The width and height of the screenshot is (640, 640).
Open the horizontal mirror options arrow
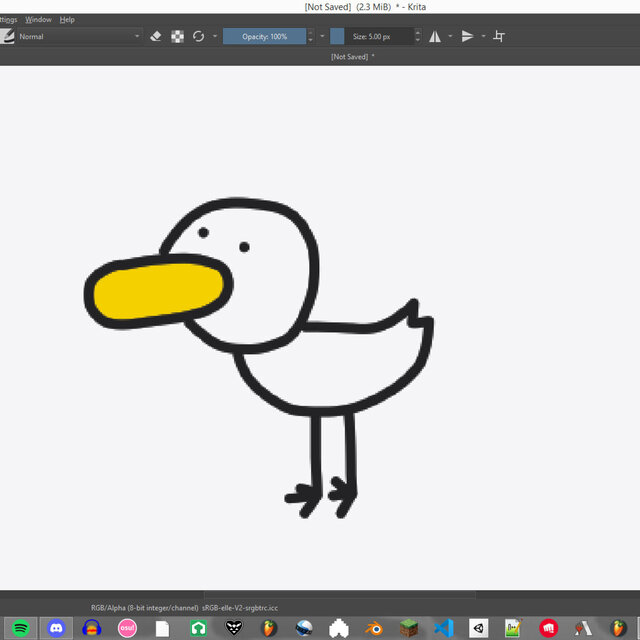(450, 36)
